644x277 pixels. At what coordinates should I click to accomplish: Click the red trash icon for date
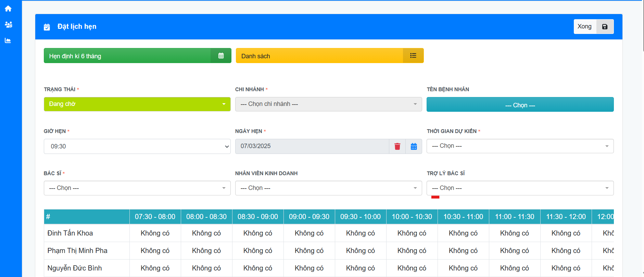point(397,146)
